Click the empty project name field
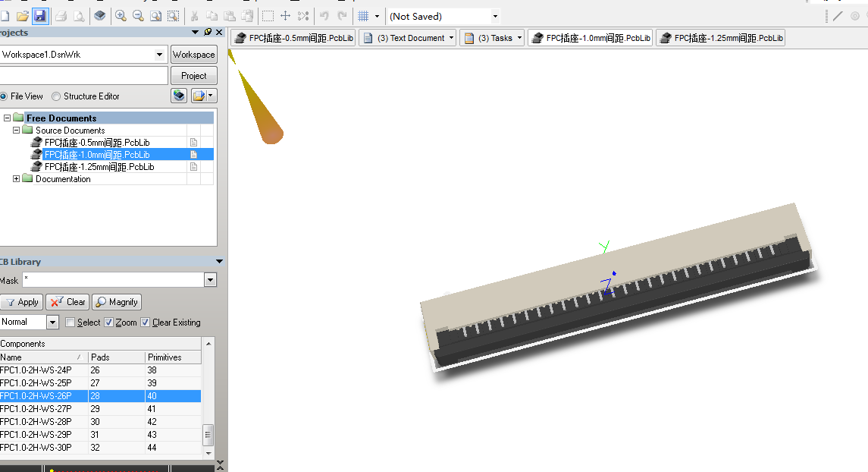868x472 pixels. click(x=83, y=75)
